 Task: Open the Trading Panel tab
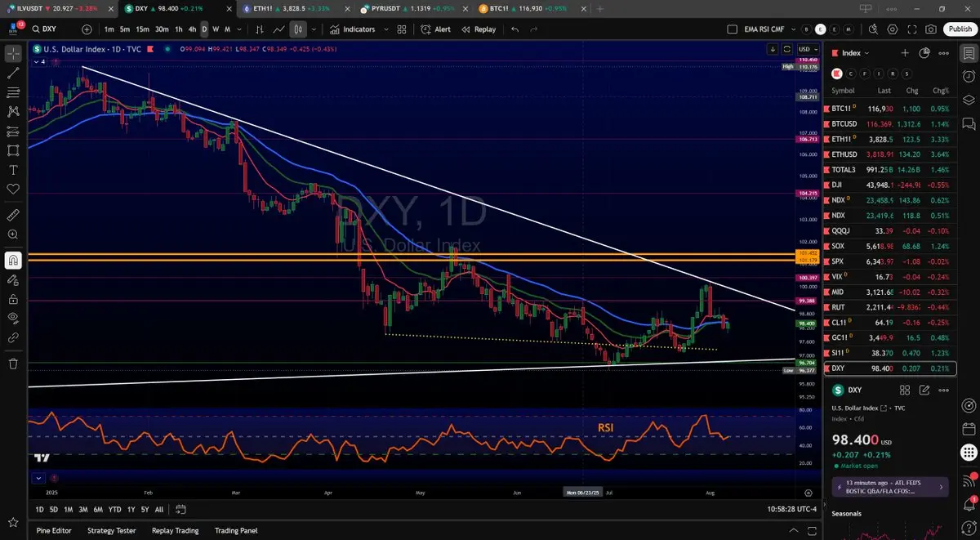[237, 530]
